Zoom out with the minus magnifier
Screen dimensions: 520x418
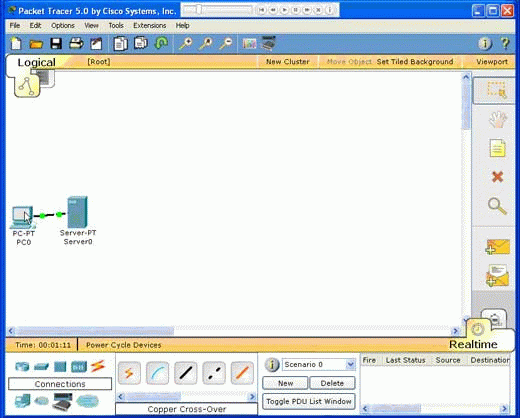coord(226,44)
